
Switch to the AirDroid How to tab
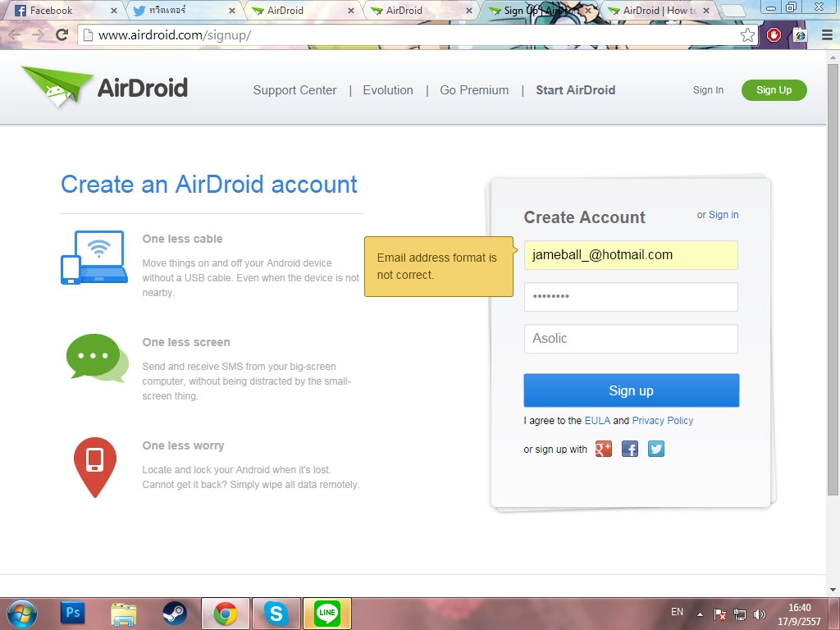tap(660, 10)
